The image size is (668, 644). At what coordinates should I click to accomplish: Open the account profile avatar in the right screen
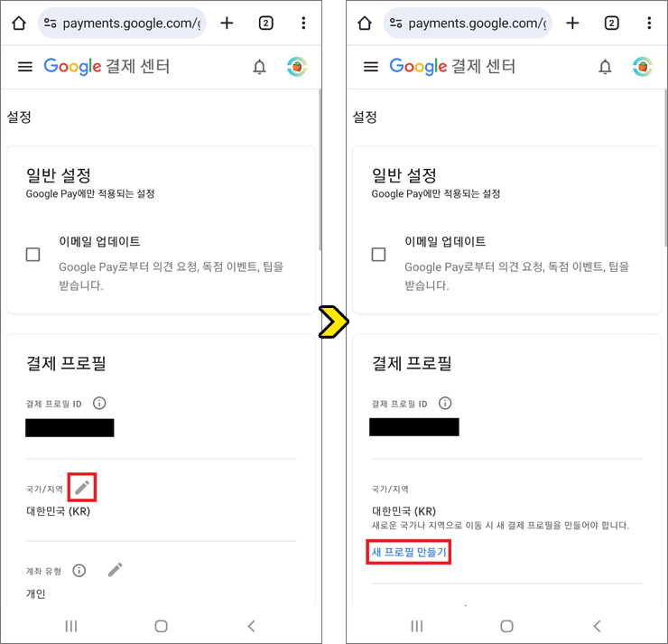point(643,67)
